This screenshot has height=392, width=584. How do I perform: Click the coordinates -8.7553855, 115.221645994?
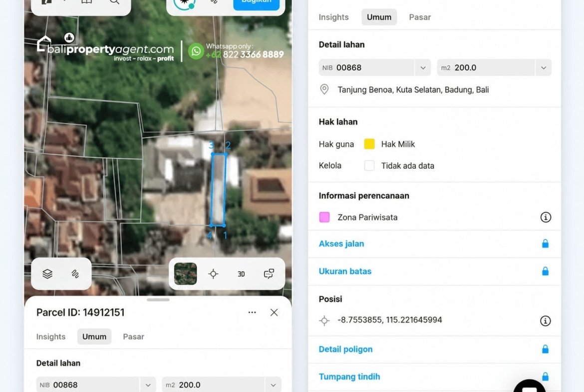[x=389, y=320]
